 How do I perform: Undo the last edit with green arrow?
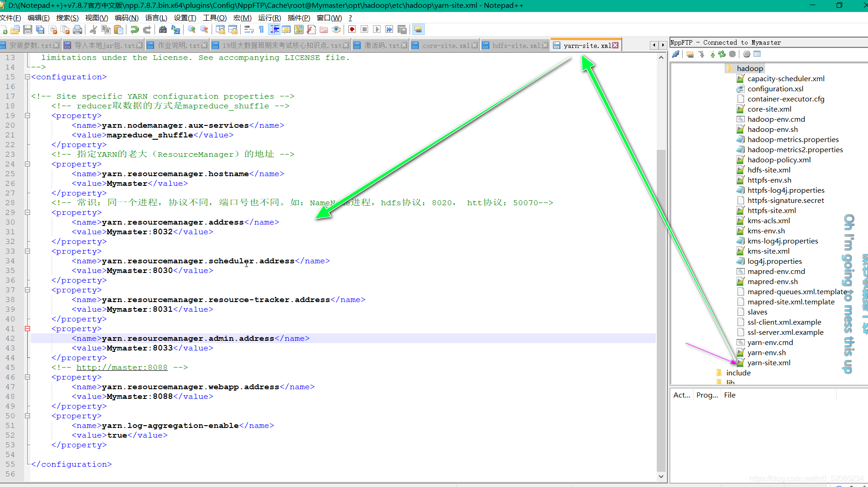coord(134,30)
